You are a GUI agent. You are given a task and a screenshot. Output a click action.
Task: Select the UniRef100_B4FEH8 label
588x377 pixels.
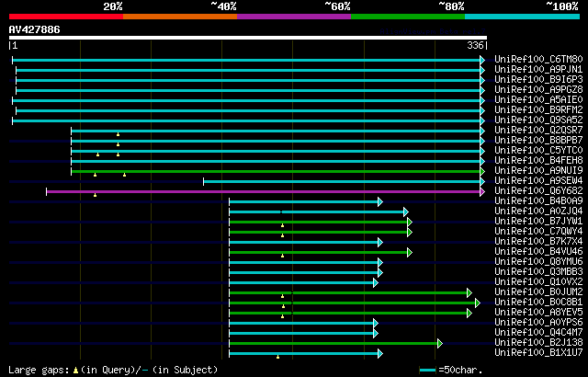tap(538, 161)
